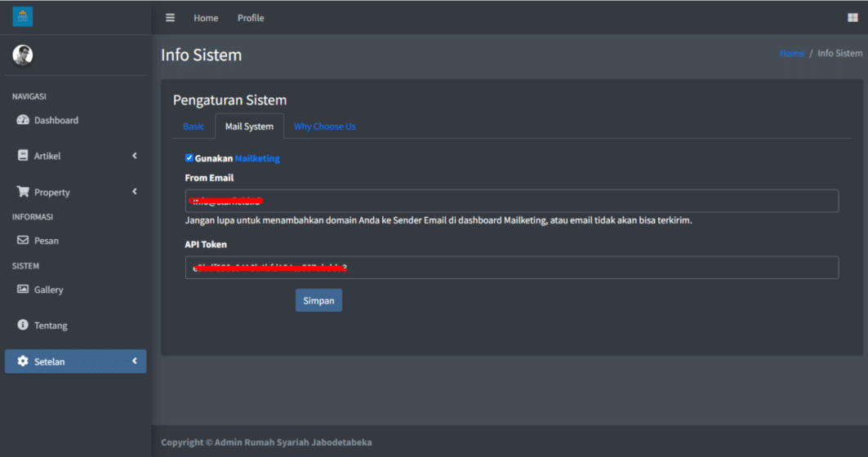
Task: Expand the Artikel submenu chevron
Action: tap(135, 156)
